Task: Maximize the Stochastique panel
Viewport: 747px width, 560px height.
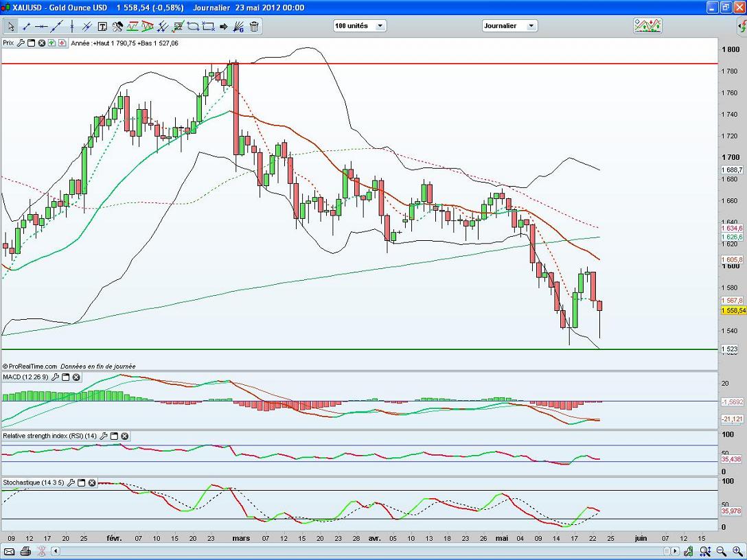Action: point(82,483)
